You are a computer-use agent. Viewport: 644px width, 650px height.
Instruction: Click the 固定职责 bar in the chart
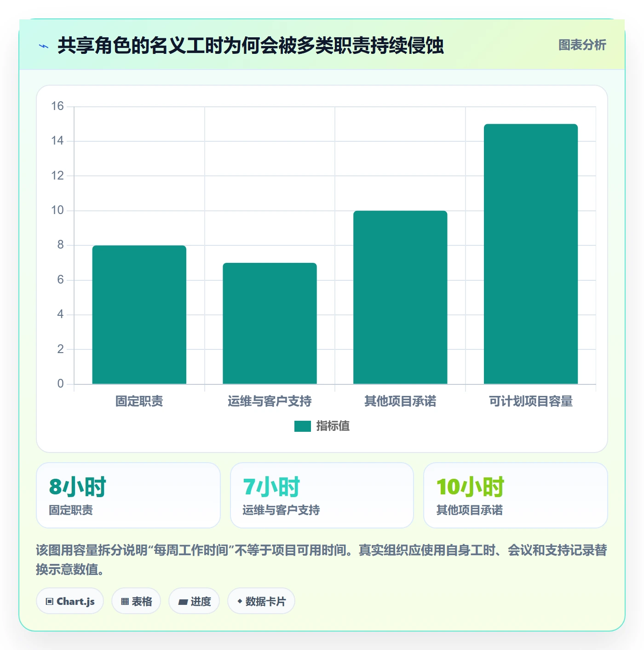(139, 314)
